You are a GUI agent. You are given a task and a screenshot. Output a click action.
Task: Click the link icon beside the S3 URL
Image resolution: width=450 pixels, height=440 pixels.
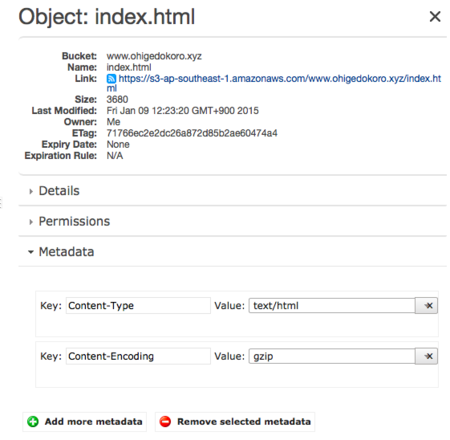(111, 79)
